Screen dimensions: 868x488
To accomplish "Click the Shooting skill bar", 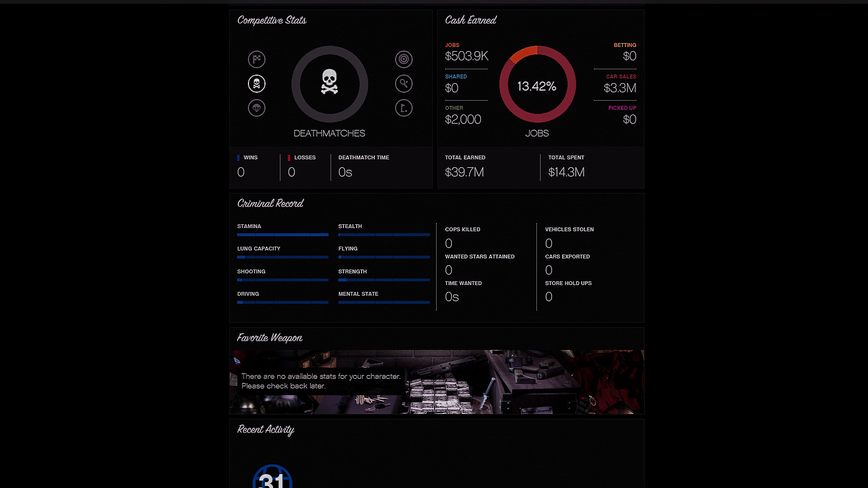I will coord(283,280).
